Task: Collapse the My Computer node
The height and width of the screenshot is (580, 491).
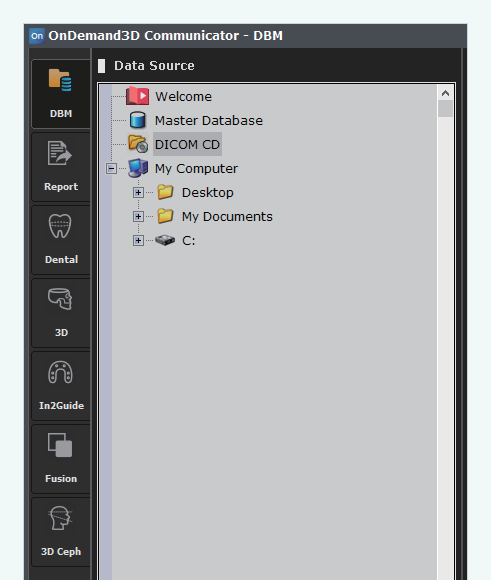Action: (111, 168)
